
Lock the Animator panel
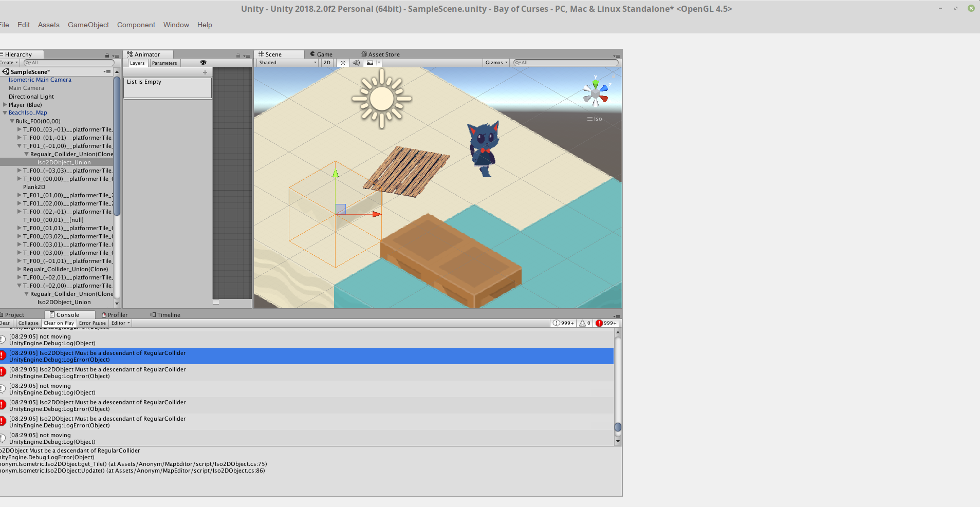pyautogui.click(x=238, y=55)
